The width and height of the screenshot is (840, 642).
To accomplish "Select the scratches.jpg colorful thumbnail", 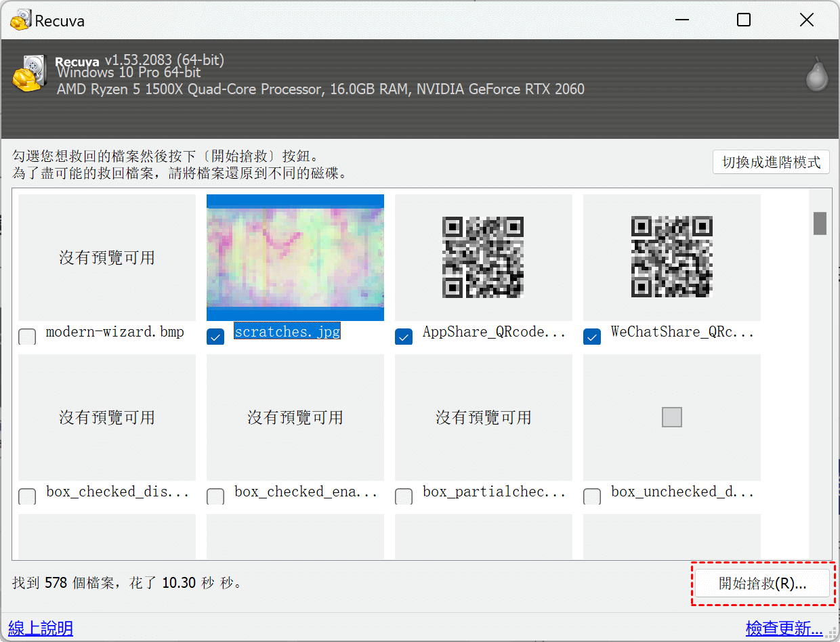I will click(295, 257).
